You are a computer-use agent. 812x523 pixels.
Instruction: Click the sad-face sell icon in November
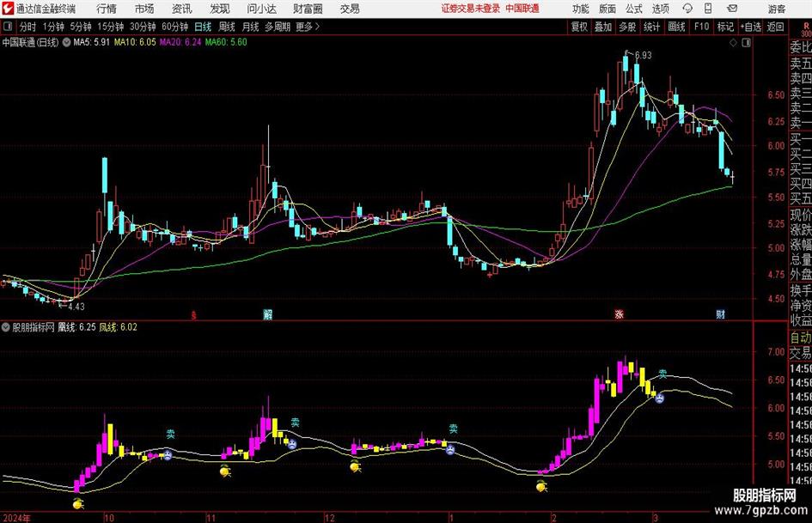pyautogui.click(x=292, y=444)
